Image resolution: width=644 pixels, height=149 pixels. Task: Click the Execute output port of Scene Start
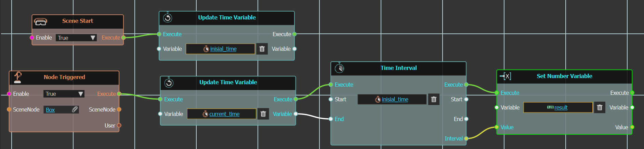[x=123, y=38]
